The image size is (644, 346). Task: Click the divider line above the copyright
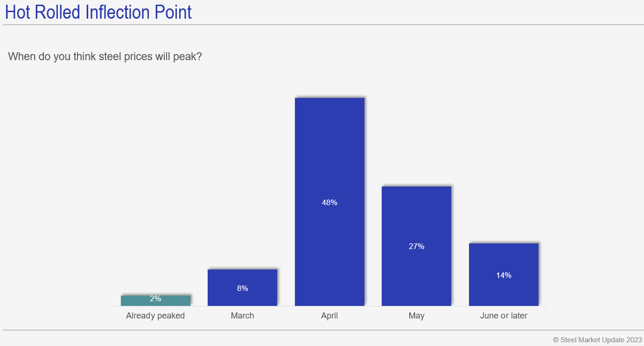coord(322,330)
